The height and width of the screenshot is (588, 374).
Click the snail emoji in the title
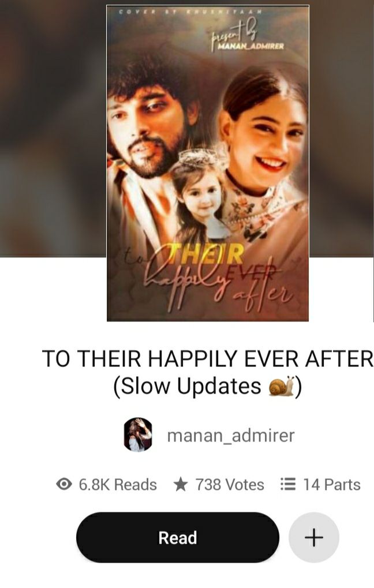[280, 386]
